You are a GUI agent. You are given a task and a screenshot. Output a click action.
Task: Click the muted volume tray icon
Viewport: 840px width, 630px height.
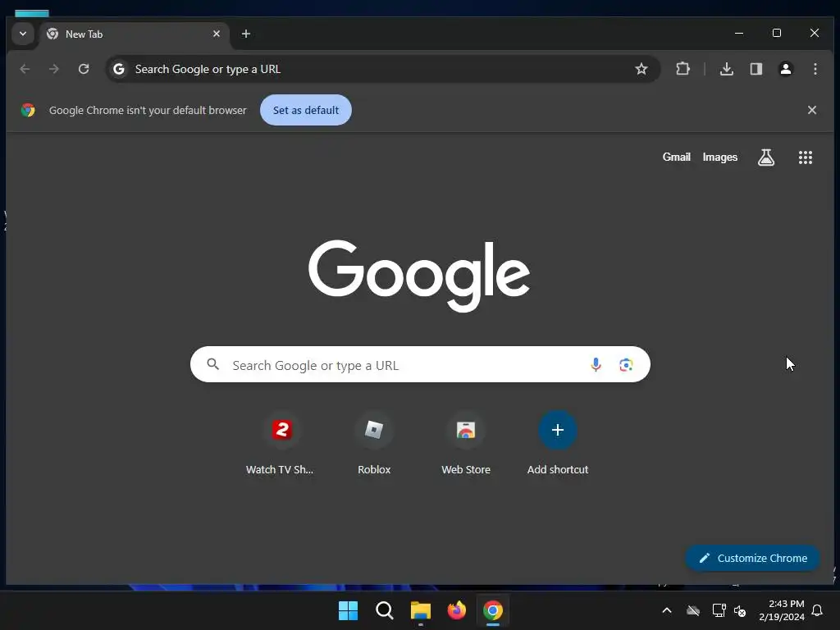740,610
